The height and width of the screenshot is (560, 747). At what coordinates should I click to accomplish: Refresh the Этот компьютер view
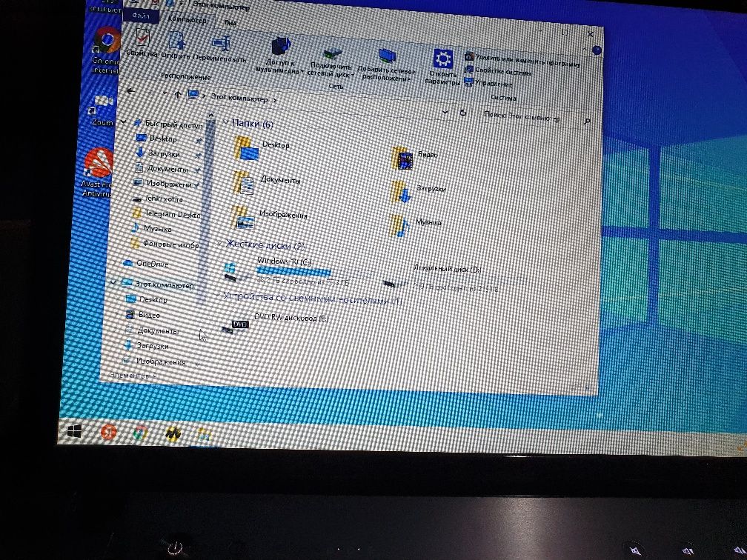pos(462,113)
